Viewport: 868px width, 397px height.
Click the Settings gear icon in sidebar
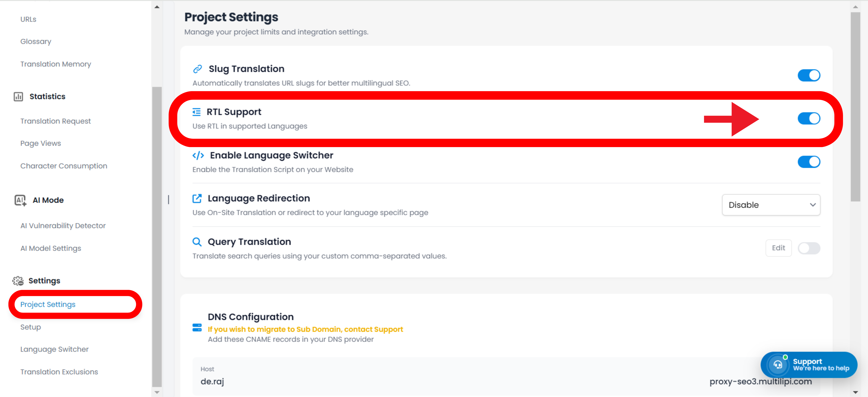(18, 281)
